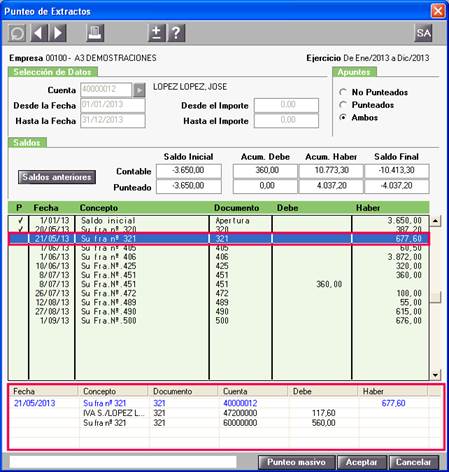Select the Su Fra.Nº 500 row
Image resolution: width=449 pixels, height=472 pixels.
[x=219, y=321]
